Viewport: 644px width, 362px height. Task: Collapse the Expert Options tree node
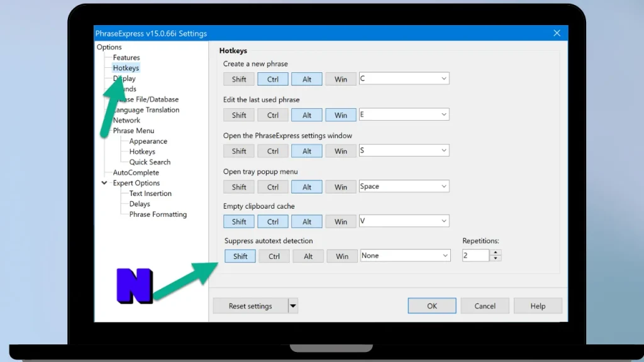click(104, 183)
